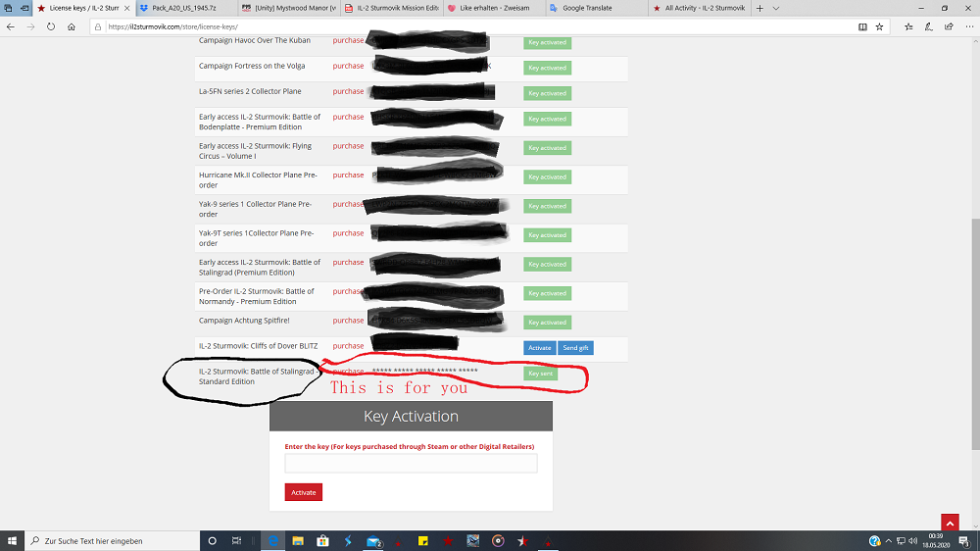Switch to the Pack_A20_US_1945.7z tab
The image size is (980, 551).
(185, 8)
